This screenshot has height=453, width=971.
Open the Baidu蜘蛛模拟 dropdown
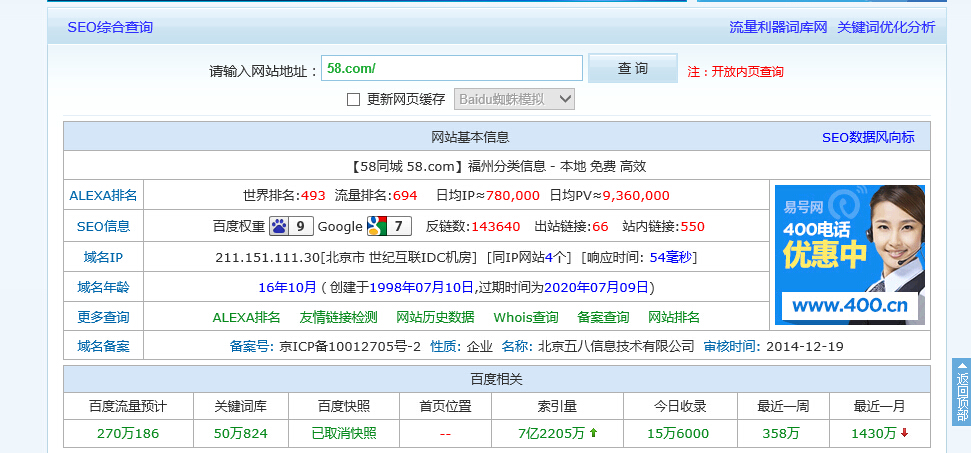[515, 99]
